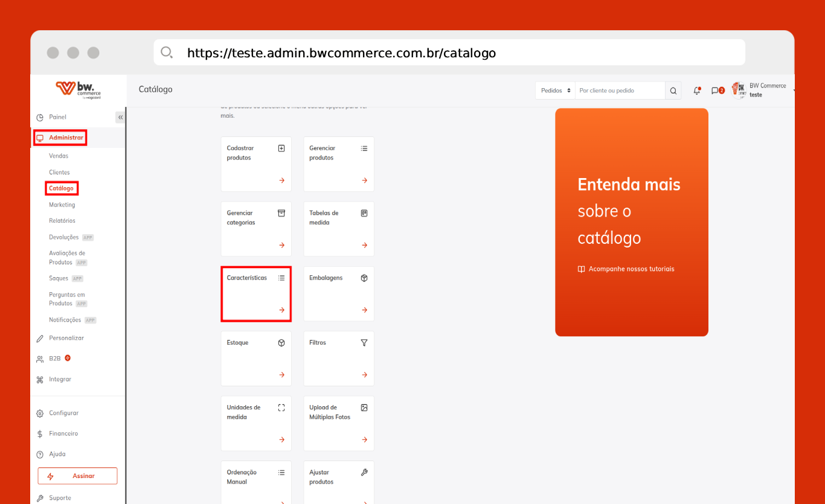This screenshot has height=504, width=825.
Task: Click the Embalagens box icon
Action: point(364,278)
